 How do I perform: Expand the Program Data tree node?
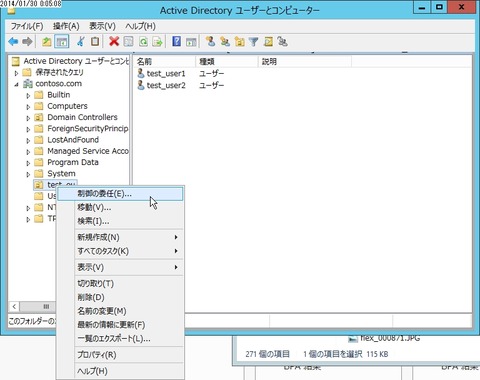point(28,163)
